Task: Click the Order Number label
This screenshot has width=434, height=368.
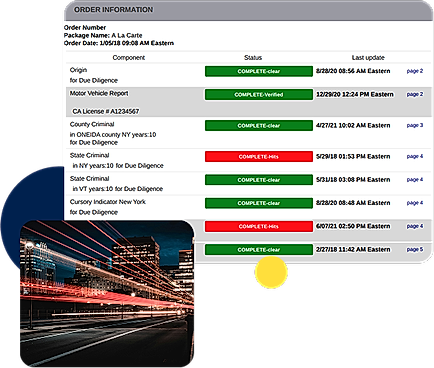Action: click(85, 28)
